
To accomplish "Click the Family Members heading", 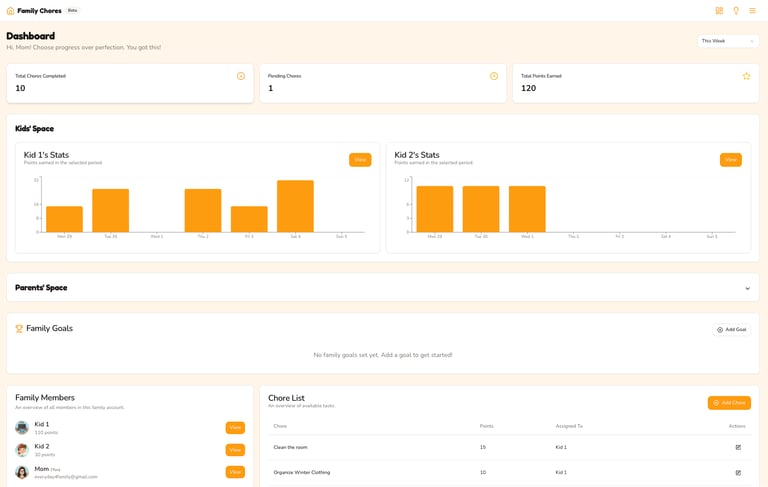I will tap(45, 398).
